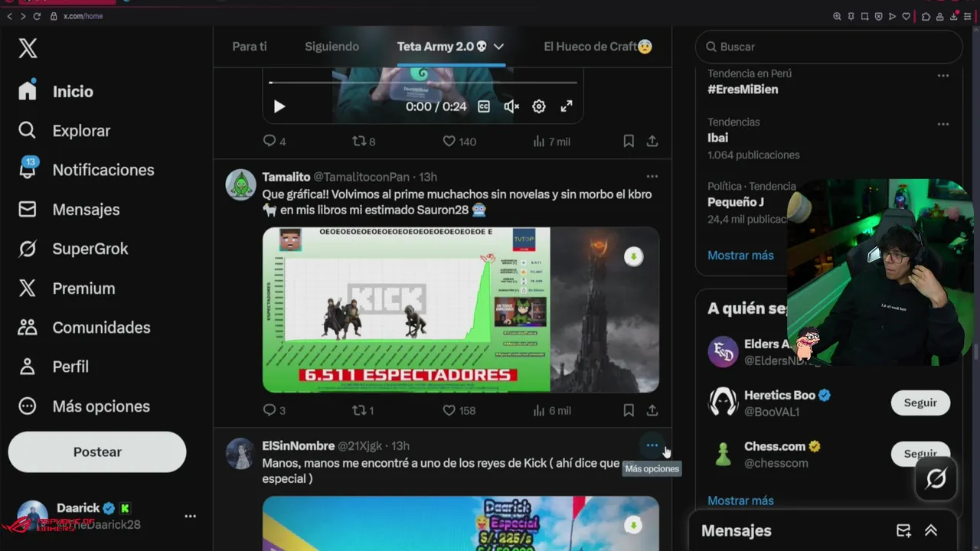Toggle video closed captions CC
This screenshot has width=980, height=551.
coord(484,106)
